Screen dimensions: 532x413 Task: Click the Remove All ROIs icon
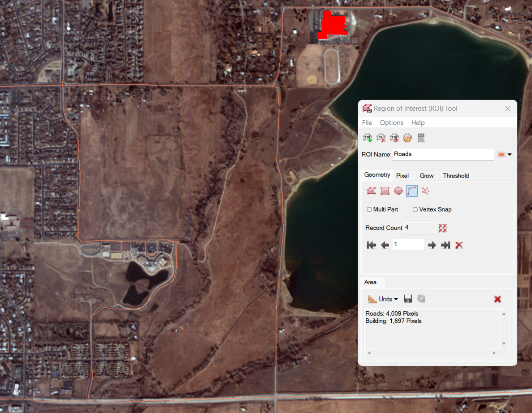394,138
